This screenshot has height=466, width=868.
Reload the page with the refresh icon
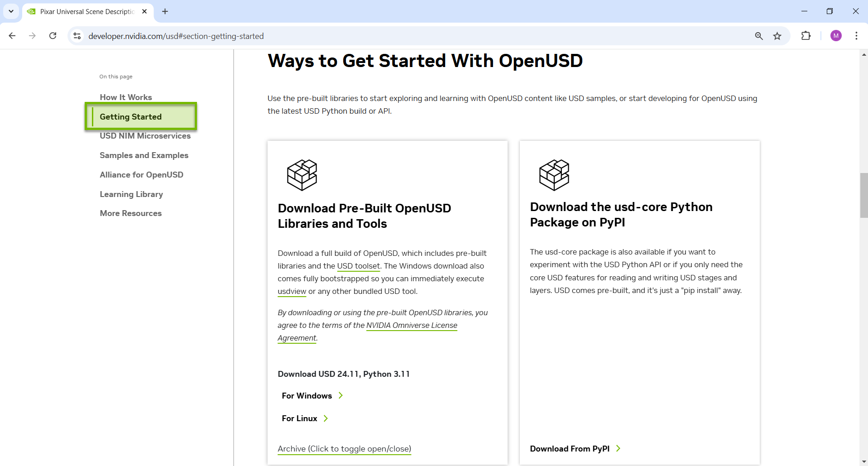(x=53, y=36)
